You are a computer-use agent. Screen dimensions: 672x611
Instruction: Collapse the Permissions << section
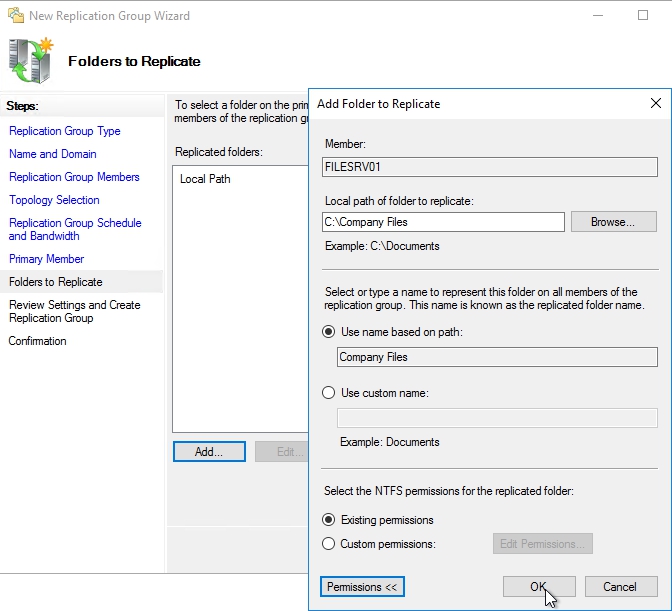coord(362,587)
